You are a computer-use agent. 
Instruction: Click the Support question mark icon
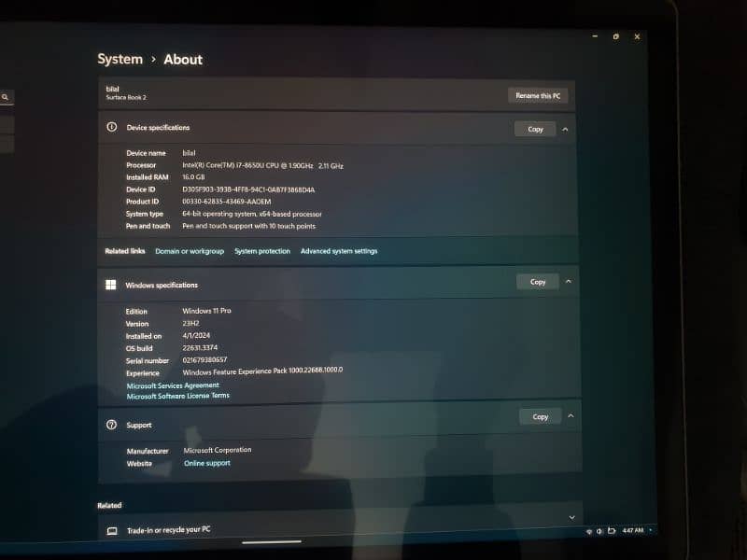click(112, 425)
